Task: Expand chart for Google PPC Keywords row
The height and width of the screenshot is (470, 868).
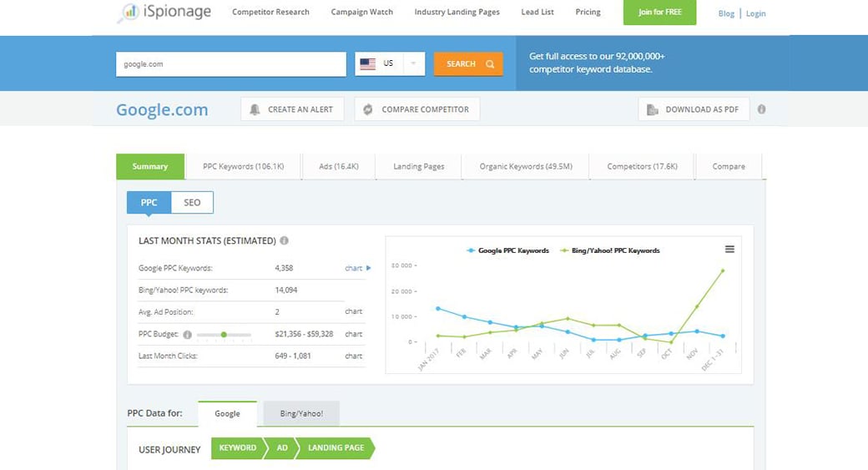Action: click(356, 268)
